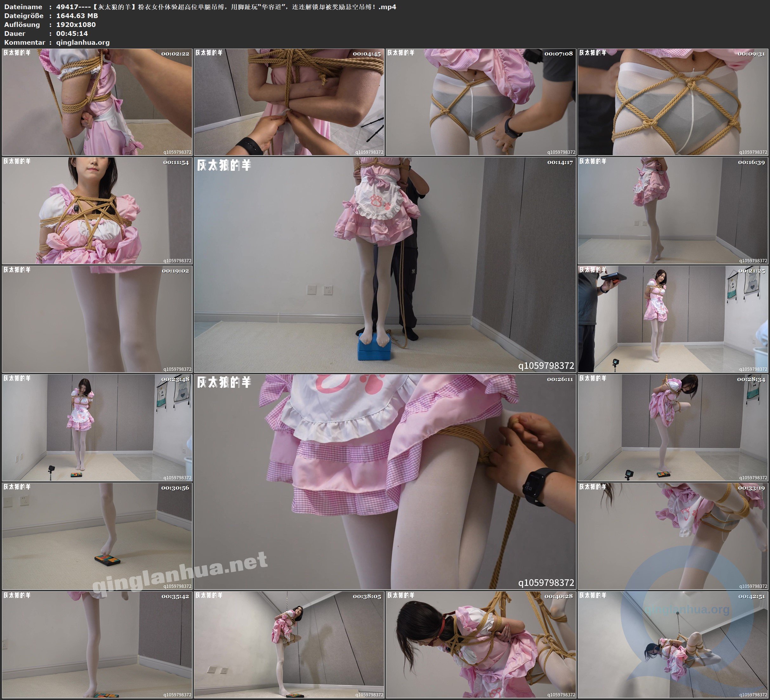Select the thumbnail timestamped 00:33:19
The height and width of the screenshot is (700, 770).
(673, 536)
